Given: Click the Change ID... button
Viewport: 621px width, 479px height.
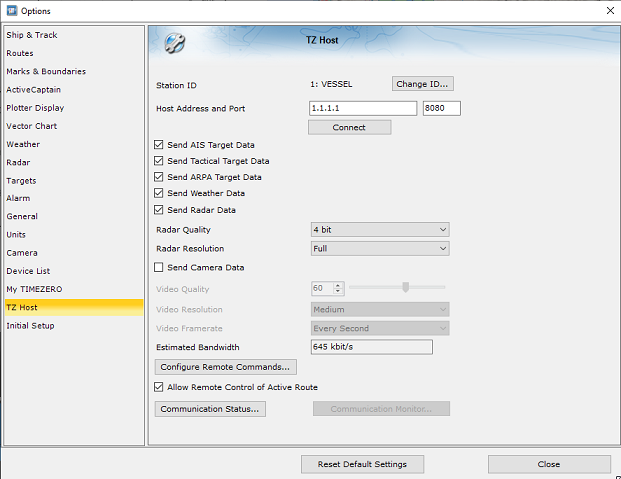Looking at the screenshot, I should tap(423, 84).
